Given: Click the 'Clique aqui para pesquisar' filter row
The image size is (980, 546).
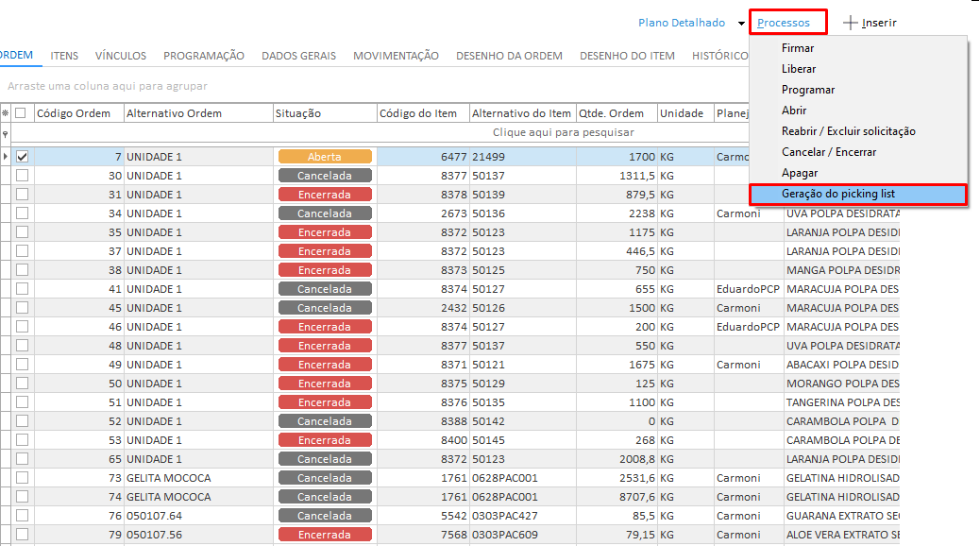Looking at the screenshot, I should (563, 132).
